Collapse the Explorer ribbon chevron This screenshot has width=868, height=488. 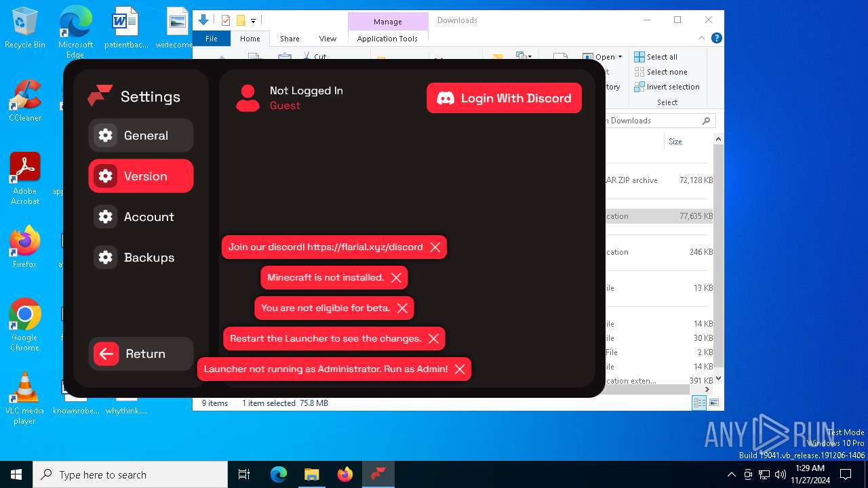pyautogui.click(x=702, y=39)
